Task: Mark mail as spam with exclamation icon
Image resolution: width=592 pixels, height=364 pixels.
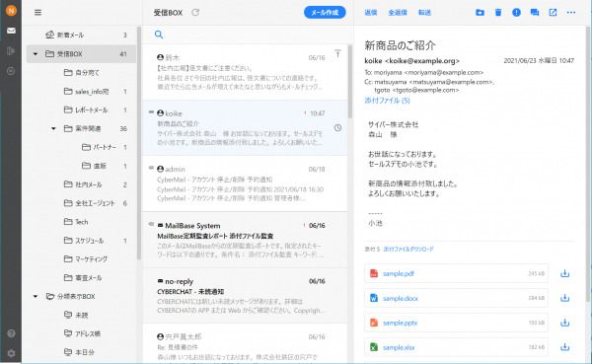Action: point(516,13)
